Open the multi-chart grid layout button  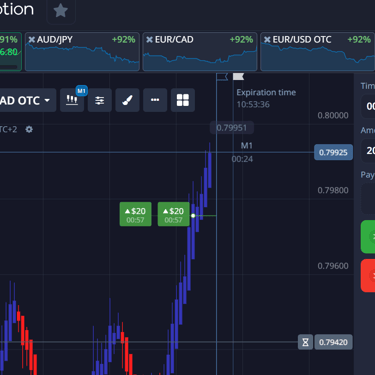183,100
